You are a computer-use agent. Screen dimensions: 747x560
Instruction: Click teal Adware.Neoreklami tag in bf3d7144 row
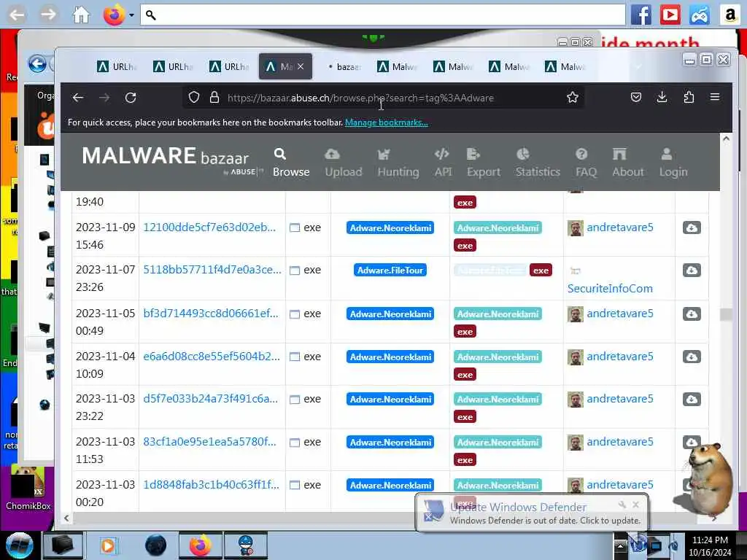click(498, 314)
